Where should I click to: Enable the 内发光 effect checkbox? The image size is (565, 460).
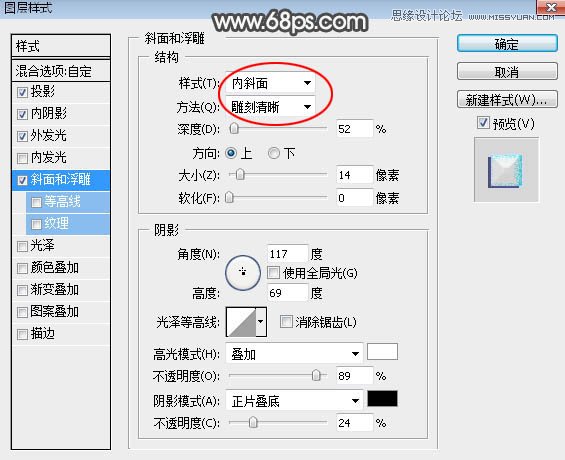point(22,158)
